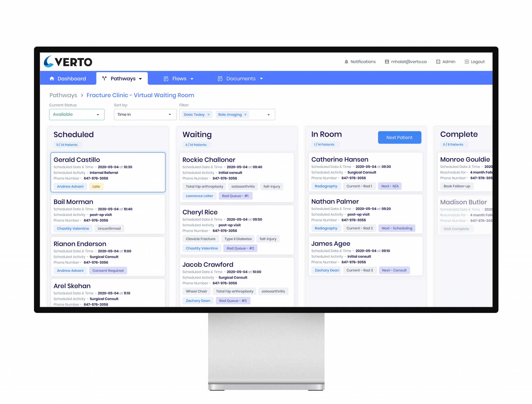The image size is (532, 404).
Task: Click the Verto logo icon
Action: (x=49, y=62)
